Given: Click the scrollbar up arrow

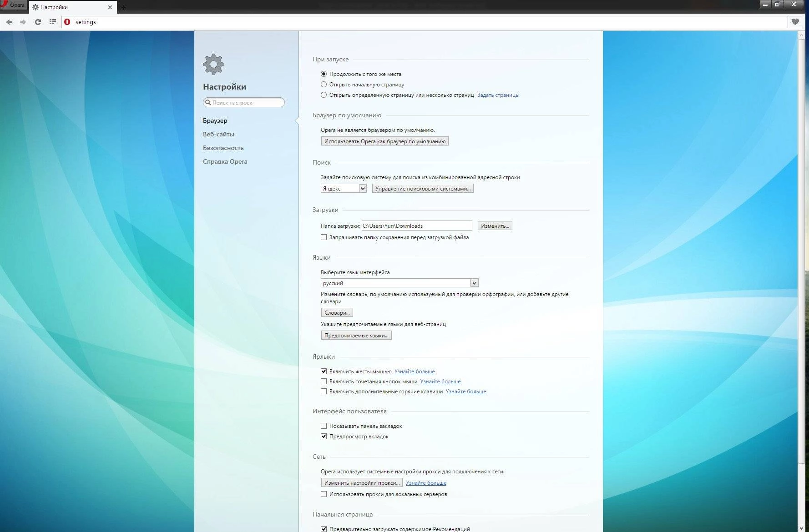Looking at the screenshot, I should tap(802, 35).
